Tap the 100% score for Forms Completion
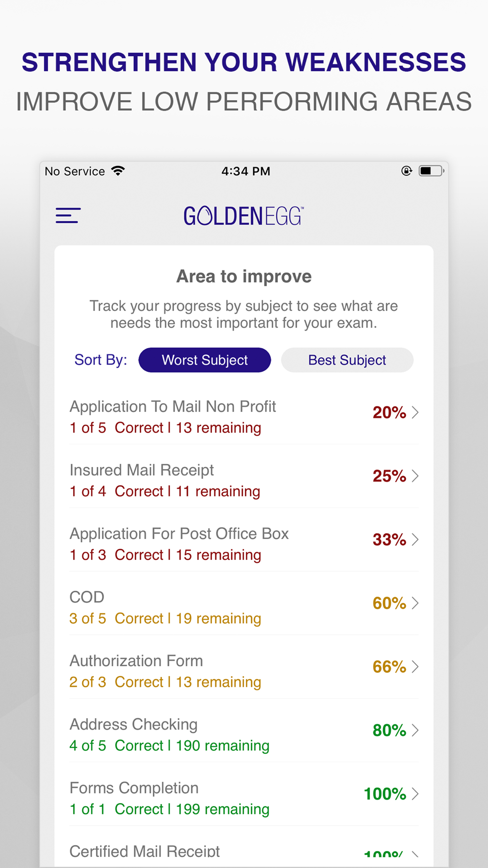 click(x=385, y=794)
